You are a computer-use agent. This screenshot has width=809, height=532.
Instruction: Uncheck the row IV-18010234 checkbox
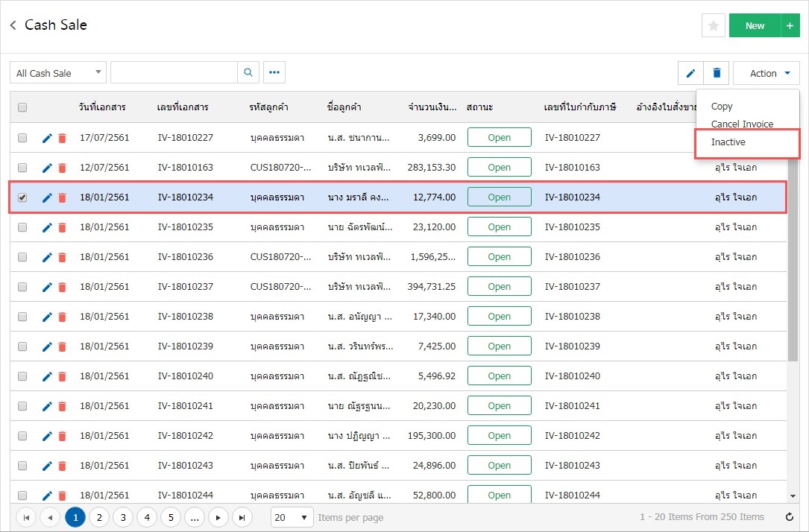click(x=22, y=197)
